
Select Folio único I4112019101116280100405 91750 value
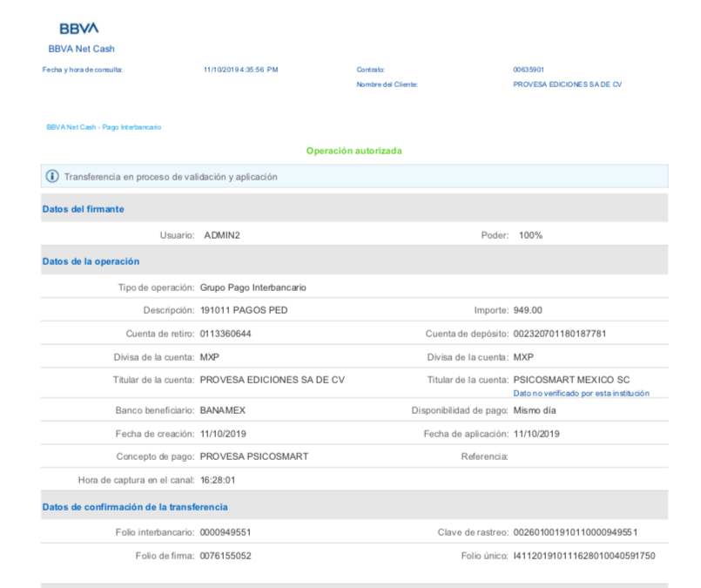click(x=584, y=556)
